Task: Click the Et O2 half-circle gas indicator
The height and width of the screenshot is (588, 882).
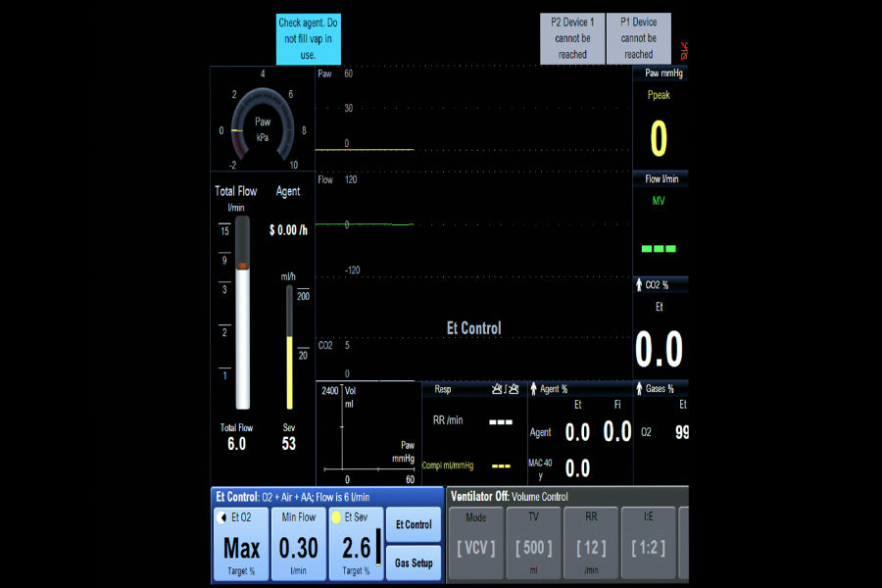Action: coord(221,516)
